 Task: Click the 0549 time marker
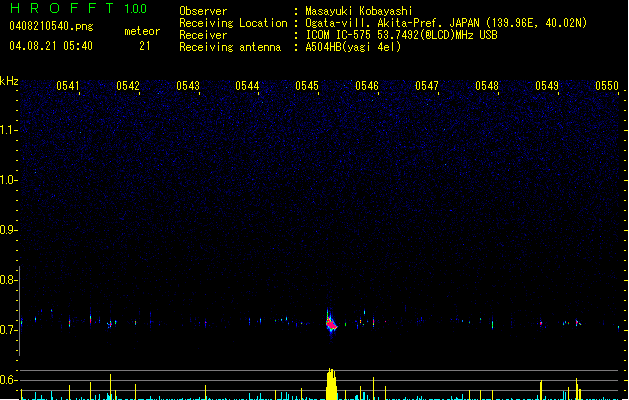pyautogui.click(x=547, y=86)
